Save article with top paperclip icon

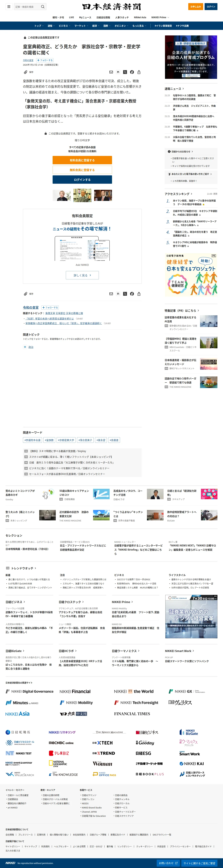pos(26,72)
